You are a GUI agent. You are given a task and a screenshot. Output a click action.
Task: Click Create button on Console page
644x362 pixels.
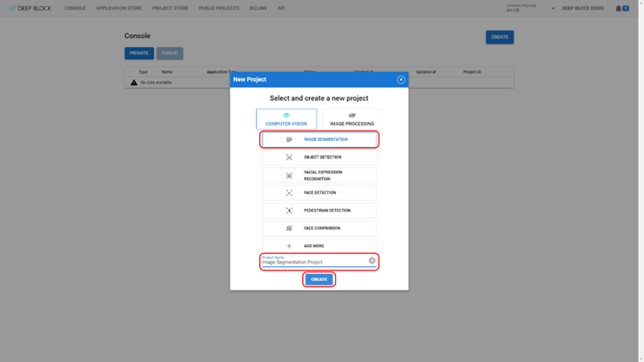[x=500, y=37]
